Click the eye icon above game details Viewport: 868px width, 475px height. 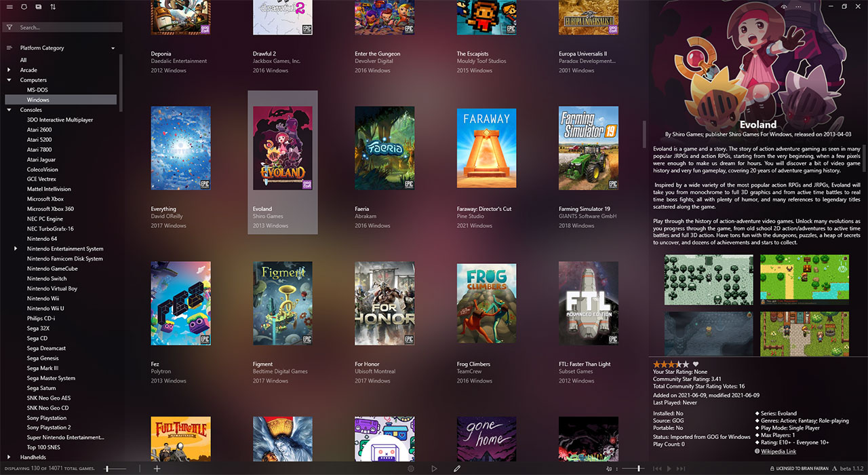tap(785, 7)
